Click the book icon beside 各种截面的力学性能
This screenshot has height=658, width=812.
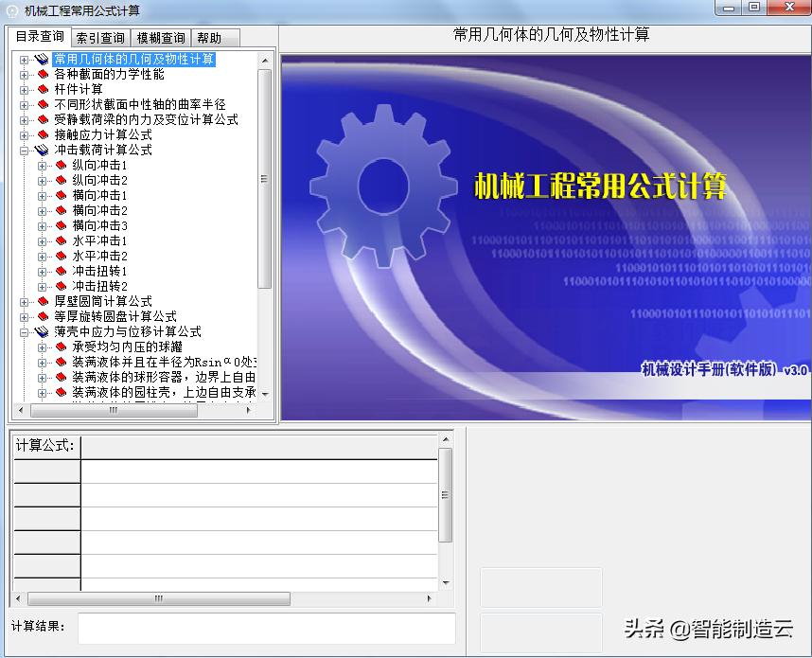43,74
